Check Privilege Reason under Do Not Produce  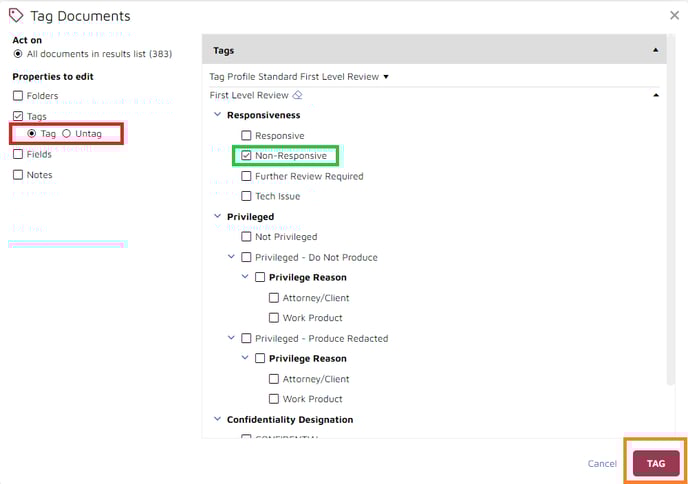pyautogui.click(x=260, y=277)
